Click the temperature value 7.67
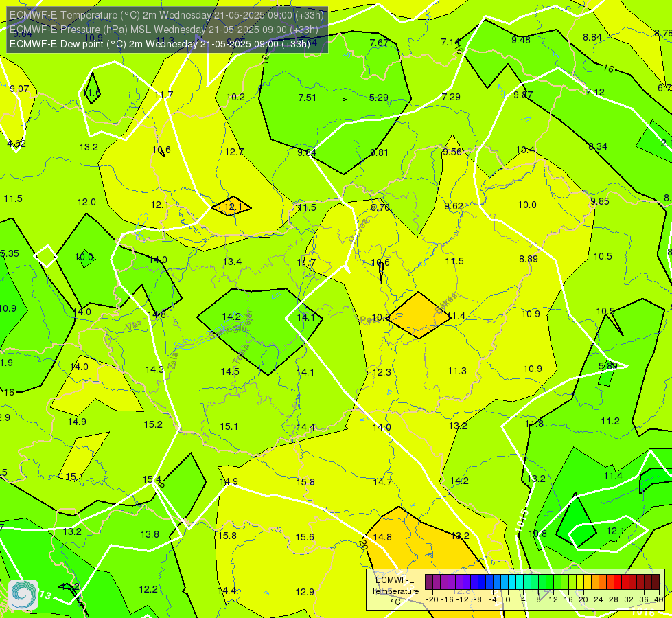Screen dimensions: 672x618 pos(379,43)
